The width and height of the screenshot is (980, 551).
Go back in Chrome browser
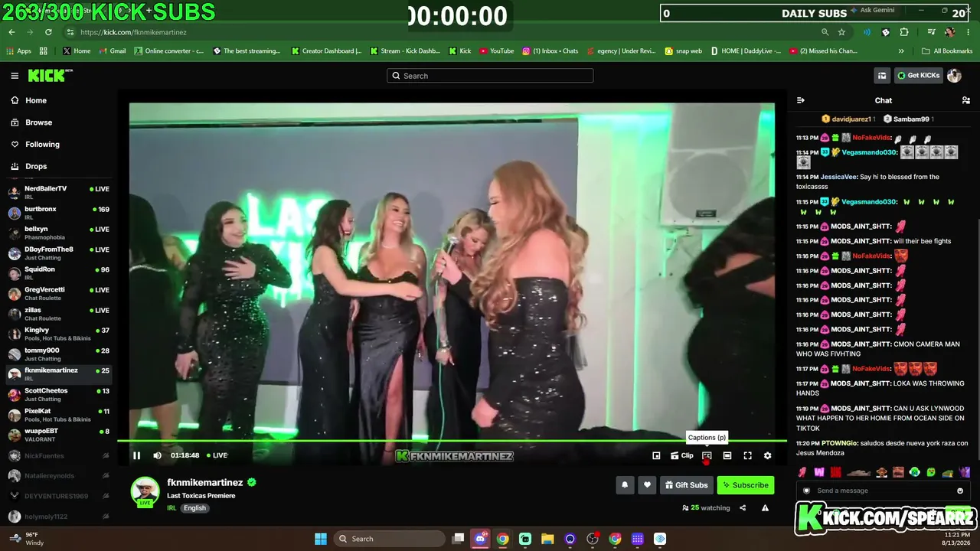[x=11, y=32]
